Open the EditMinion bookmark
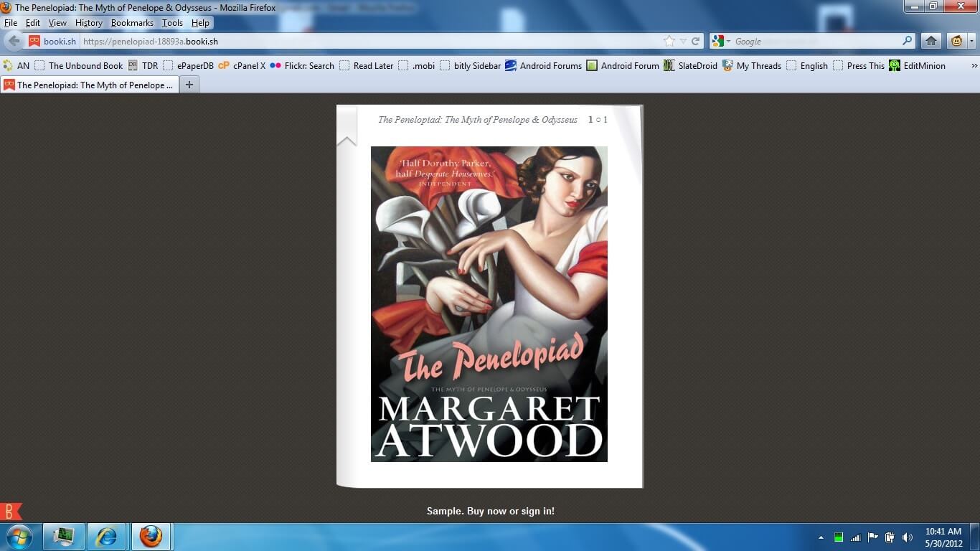 click(917, 65)
